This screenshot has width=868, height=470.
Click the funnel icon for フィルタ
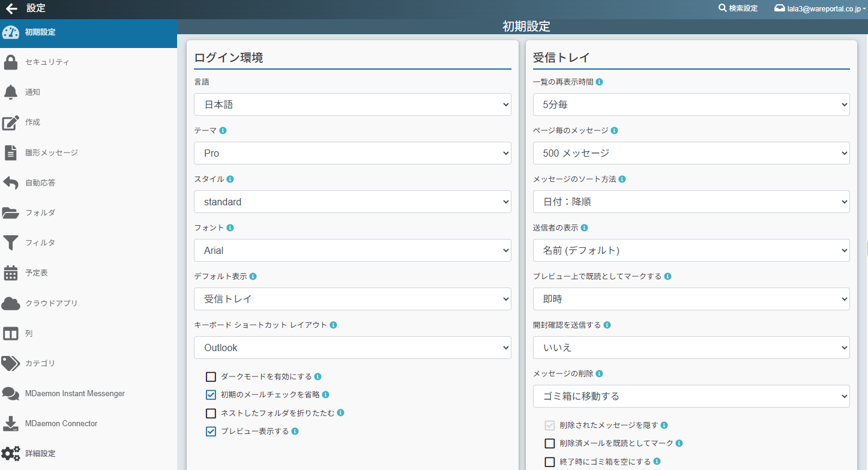(x=10, y=243)
